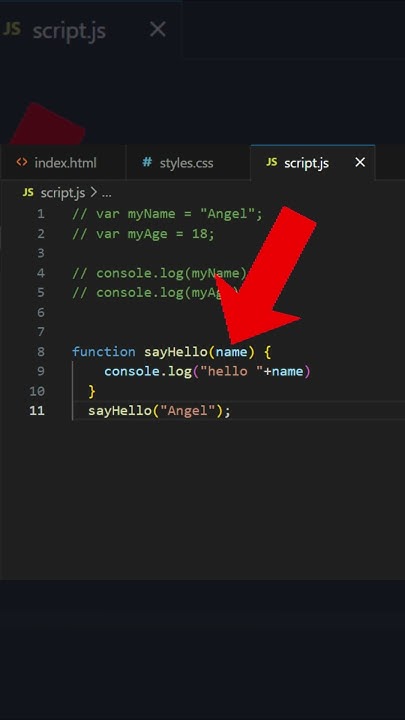Screen dimensions: 405x720
Task: Click the JS icon on active script.js tab
Action: coord(272,162)
